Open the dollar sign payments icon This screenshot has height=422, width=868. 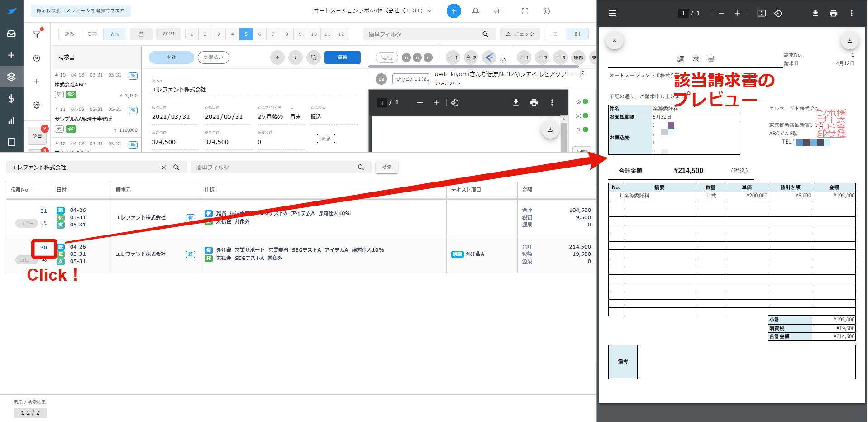[11, 98]
